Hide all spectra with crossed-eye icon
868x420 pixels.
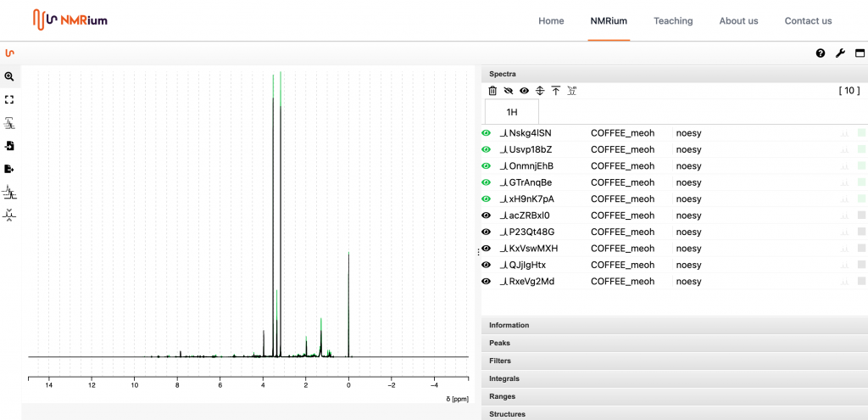(x=509, y=91)
